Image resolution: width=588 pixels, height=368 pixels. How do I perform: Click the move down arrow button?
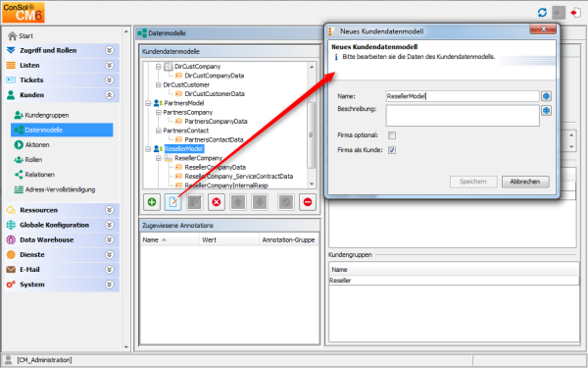tap(260, 202)
